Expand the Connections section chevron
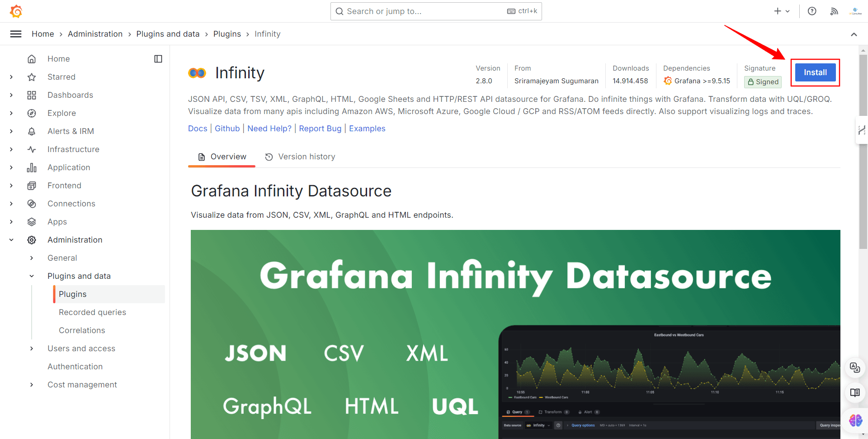This screenshot has height=439, width=868. click(x=11, y=204)
